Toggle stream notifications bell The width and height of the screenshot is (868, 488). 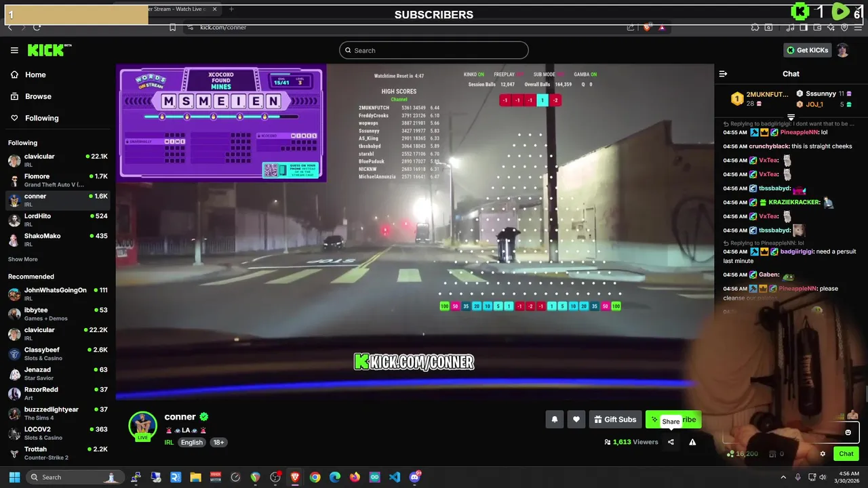tap(554, 420)
